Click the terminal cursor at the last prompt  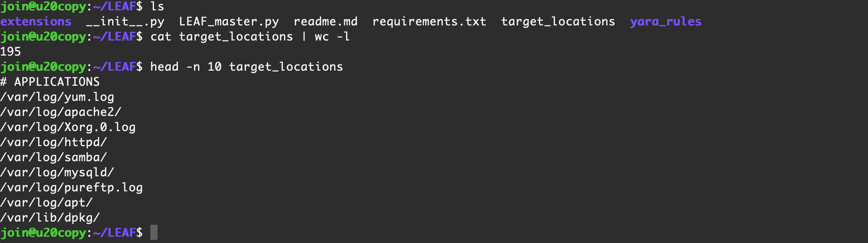tap(154, 233)
